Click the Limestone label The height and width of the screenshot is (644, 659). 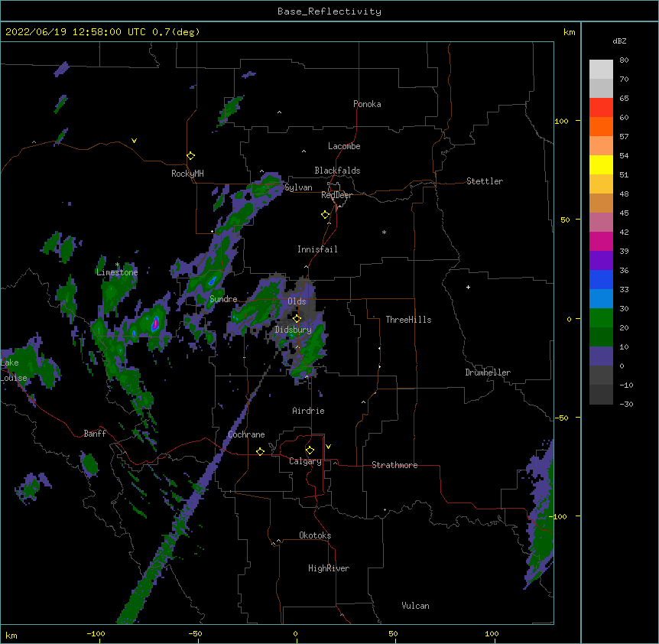[117, 272]
